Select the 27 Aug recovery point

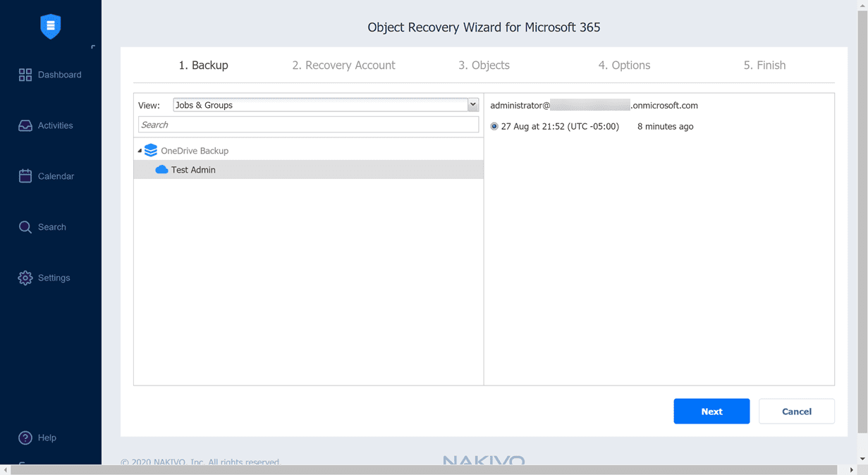click(x=495, y=126)
